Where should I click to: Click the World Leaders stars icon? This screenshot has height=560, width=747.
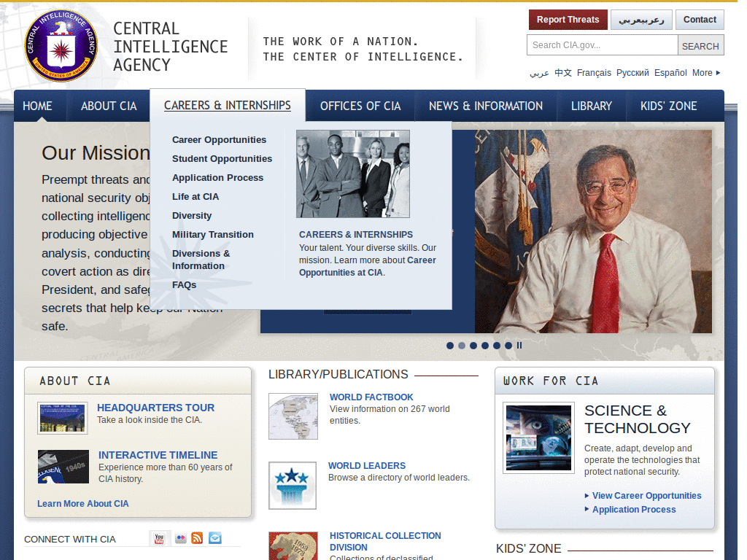293,485
